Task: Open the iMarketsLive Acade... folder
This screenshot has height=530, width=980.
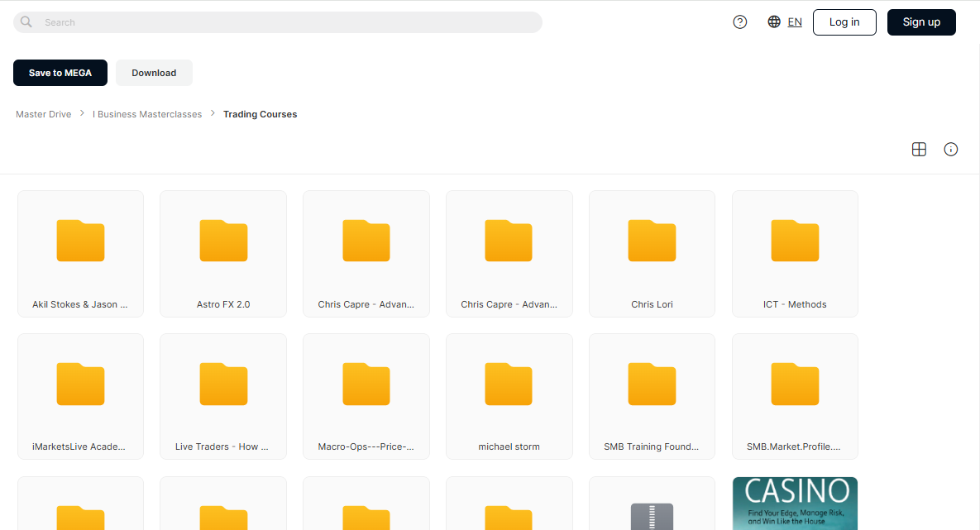Action: 80,396
